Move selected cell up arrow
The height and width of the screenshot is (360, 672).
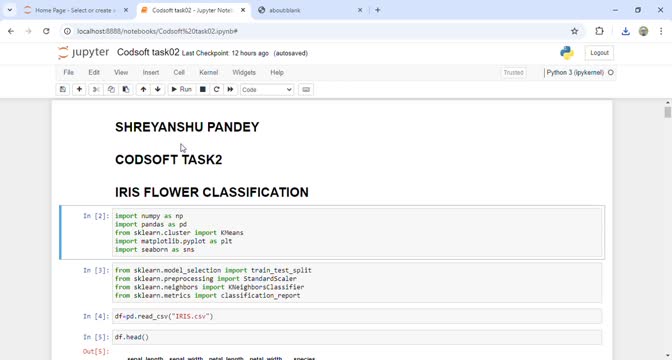[x=143, y=90]
